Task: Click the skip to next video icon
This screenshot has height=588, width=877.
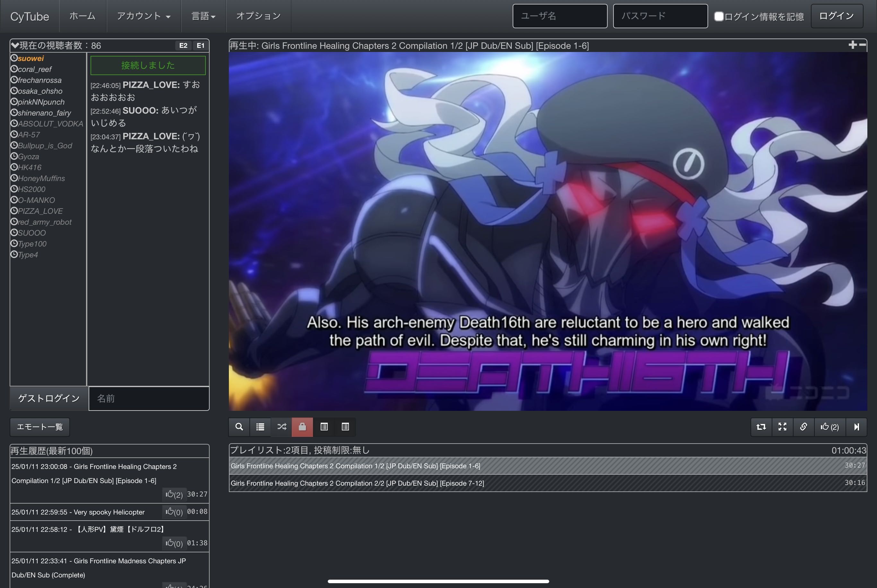Action: point(856,427)
